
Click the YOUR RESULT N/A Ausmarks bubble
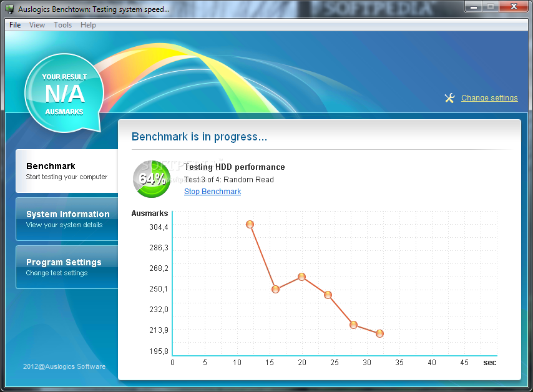64,93
